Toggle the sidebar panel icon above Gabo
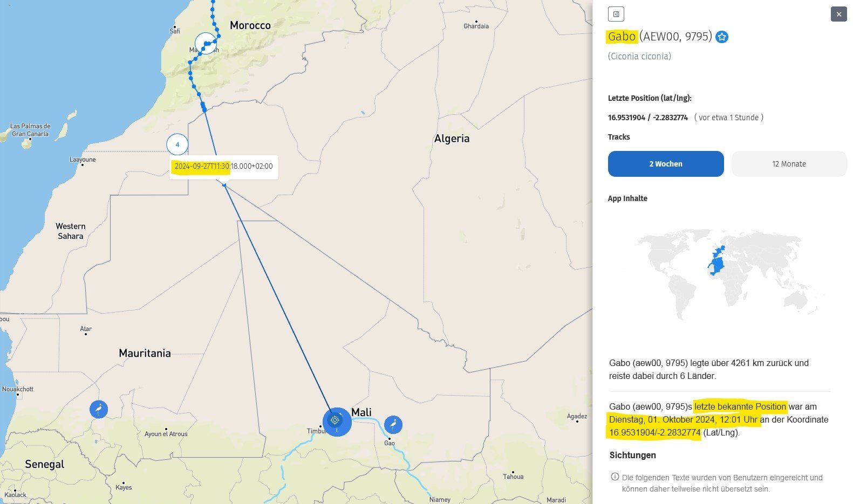Screen dimensions: 853x504 [x=616, y=14]
